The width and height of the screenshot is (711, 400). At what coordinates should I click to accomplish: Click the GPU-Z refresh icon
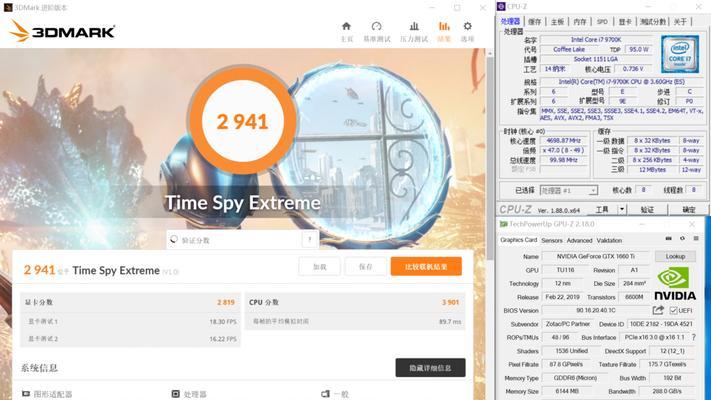click(x=682, y=239)
